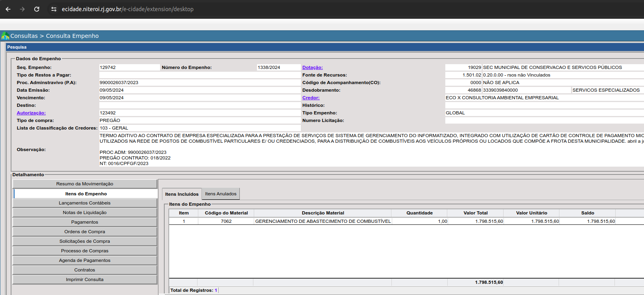Open the Dotação link
Viewport: 644px width, 295px height.
pyautogui.click(x=312, y=67)
